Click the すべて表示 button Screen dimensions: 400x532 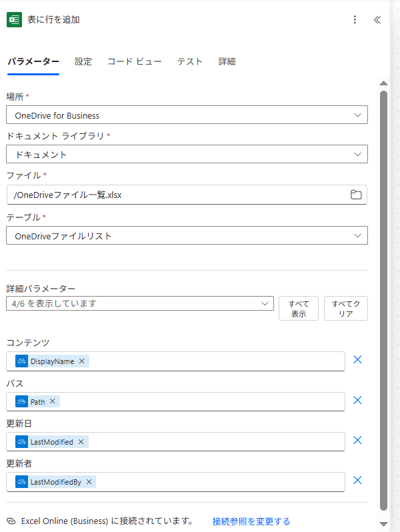299,309
